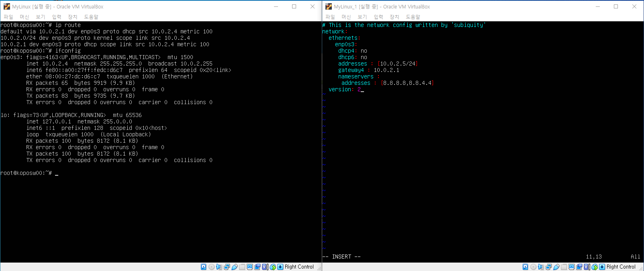Image resolution: width=644 pixels, height=271 pixels.
Task: Click VirtualBox title icon of MyLinux window
Action: [6, 6]
